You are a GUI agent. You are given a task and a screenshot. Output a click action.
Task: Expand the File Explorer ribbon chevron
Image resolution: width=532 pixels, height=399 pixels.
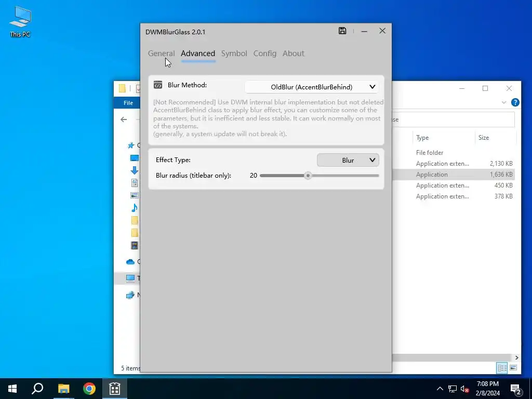coord(504,102)
